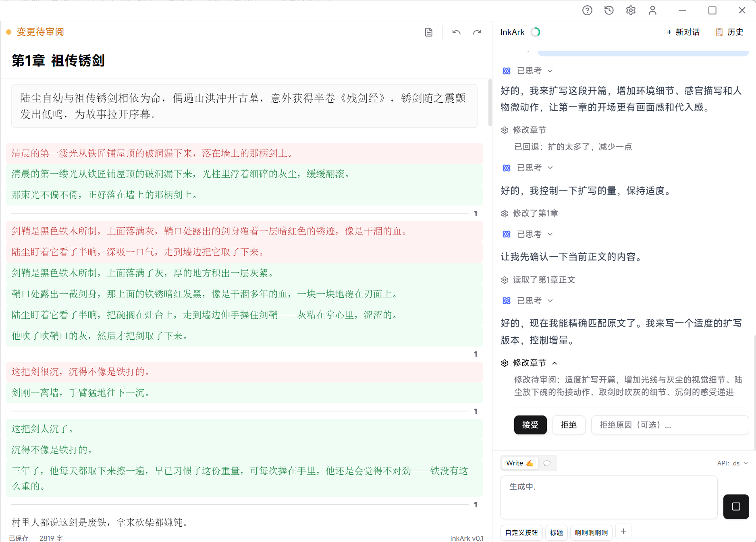Open the help icon in title bar

587,10
